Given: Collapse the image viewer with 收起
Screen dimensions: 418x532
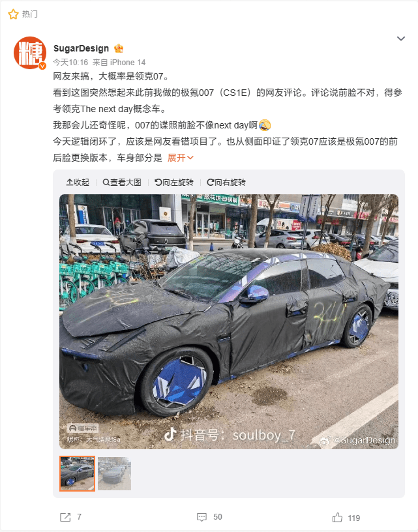Looking at the screenshot, I should pyautogui.click(x=78, y=183).
